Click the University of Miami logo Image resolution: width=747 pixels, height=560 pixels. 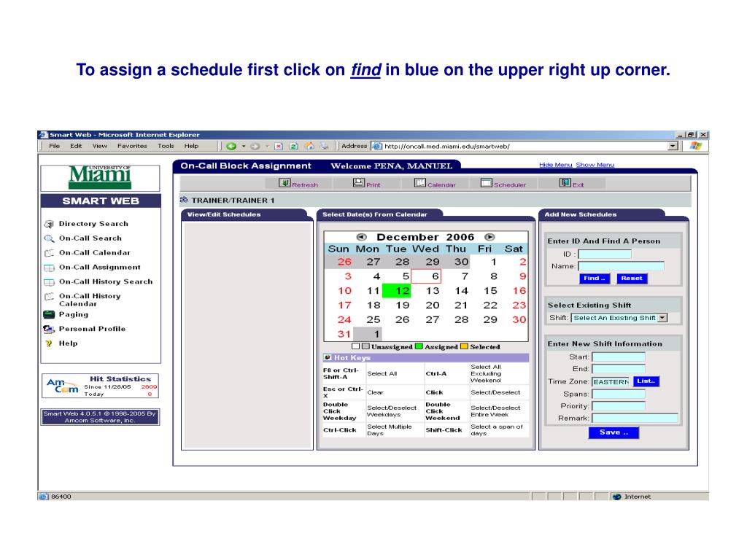tap(100, 178)
